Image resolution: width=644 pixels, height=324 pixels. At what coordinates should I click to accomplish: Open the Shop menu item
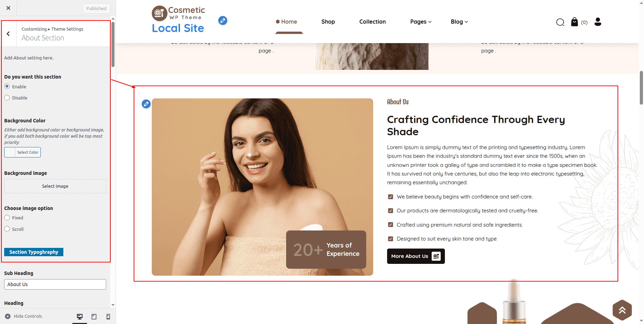pyautogui.click(x=328, y=22)
